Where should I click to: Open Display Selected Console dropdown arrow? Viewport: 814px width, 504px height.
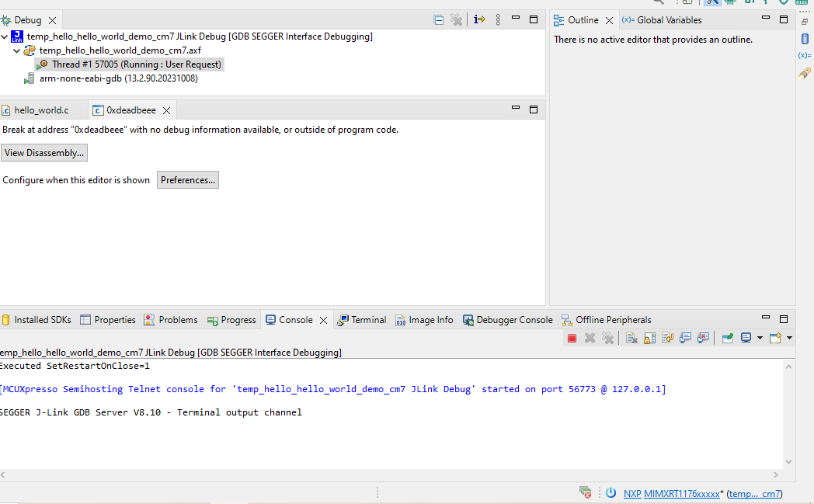[760, 338]
